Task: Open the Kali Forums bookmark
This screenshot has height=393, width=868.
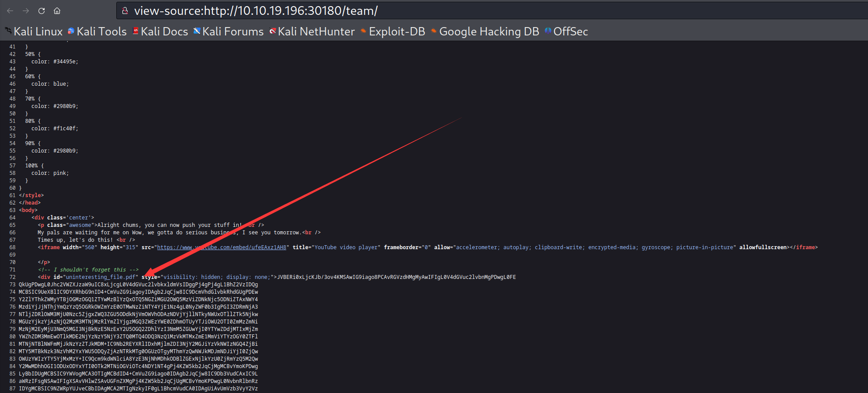Action: click(229, 31)
